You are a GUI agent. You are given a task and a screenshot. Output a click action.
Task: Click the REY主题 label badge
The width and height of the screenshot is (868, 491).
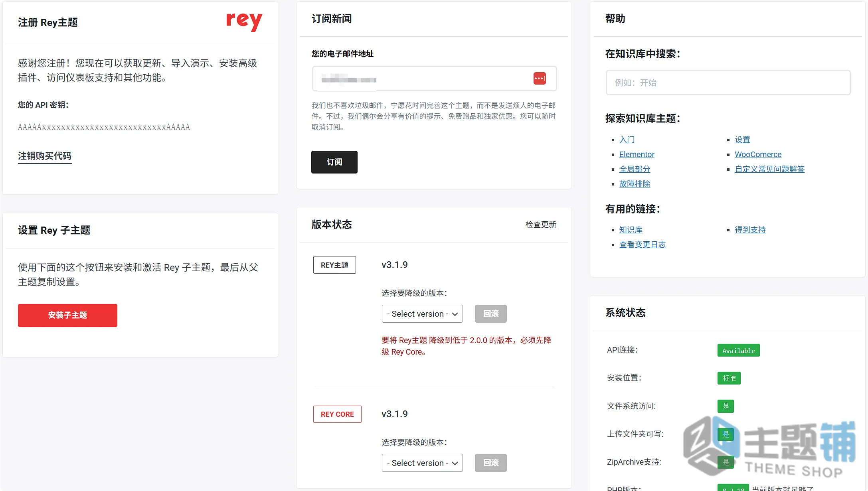334,265
